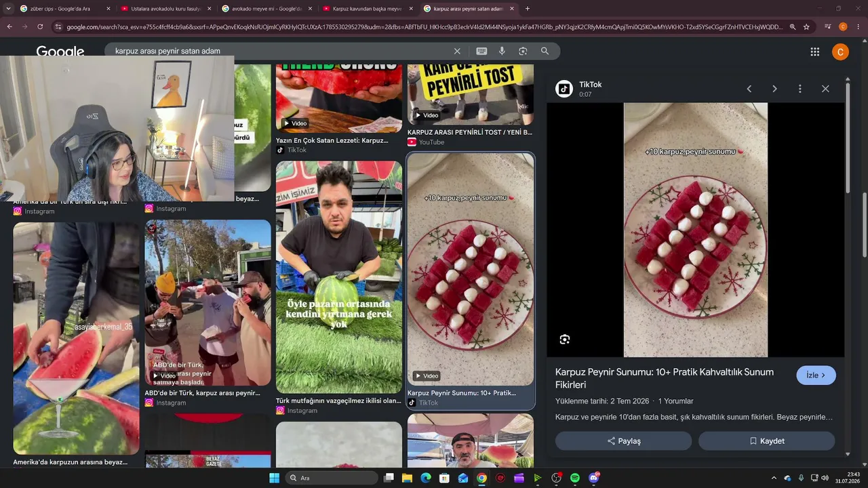Open the martini glass watermelon image result

point(76,339)
